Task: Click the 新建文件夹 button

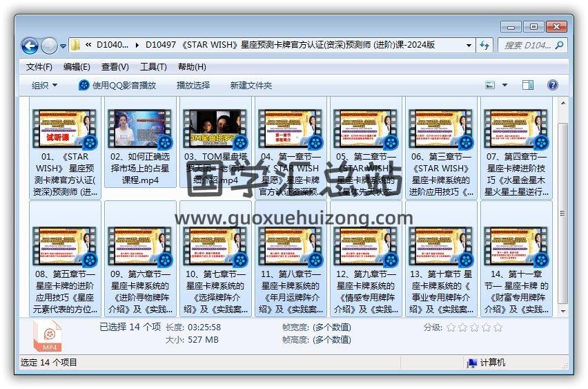Action: tap(251, 85)
